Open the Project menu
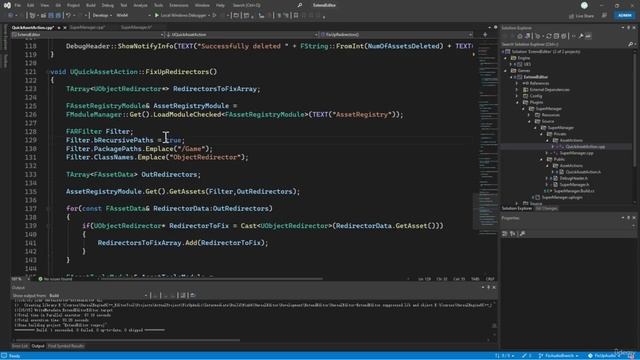This screenshot has width=640, height=360. [73, 5]
